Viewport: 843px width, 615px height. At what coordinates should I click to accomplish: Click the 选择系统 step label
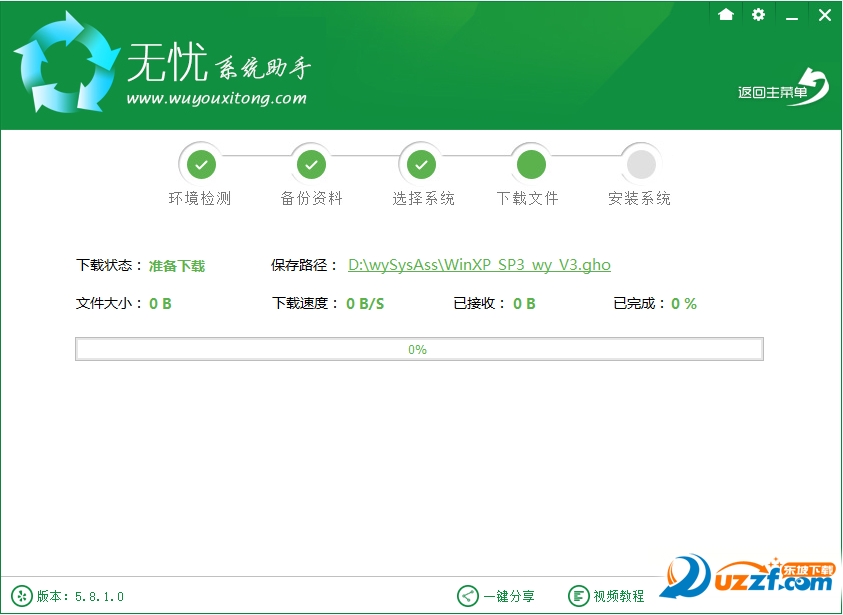[423, 198]
